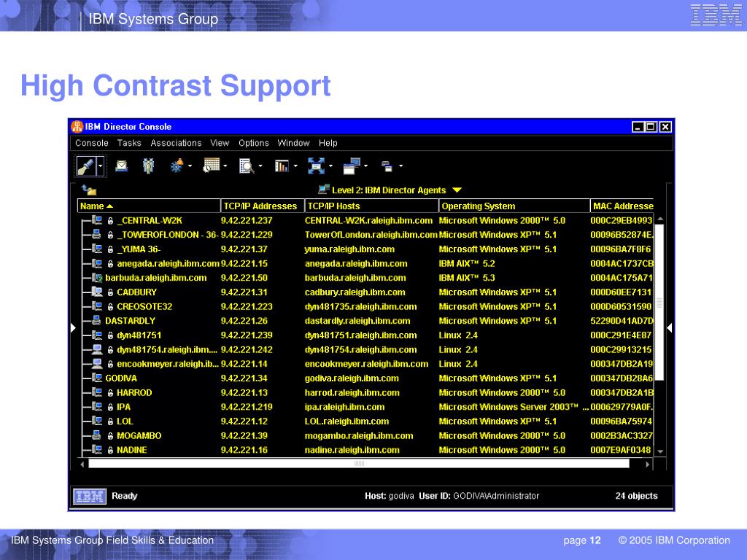Open the Tasks menu
Viewport: 747px width, 560px height.
point(129,143)
